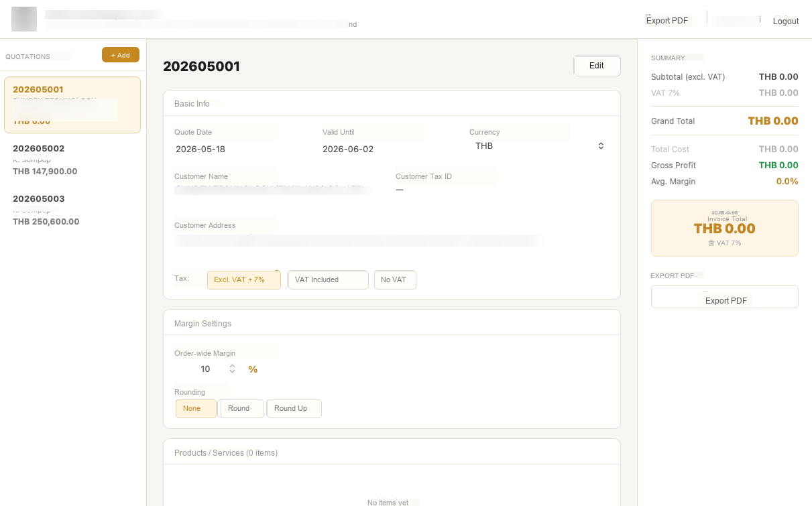812x506 pixels.
Task: Open quotation 202605001 in the sidebar
Action: tap(72, 105)
